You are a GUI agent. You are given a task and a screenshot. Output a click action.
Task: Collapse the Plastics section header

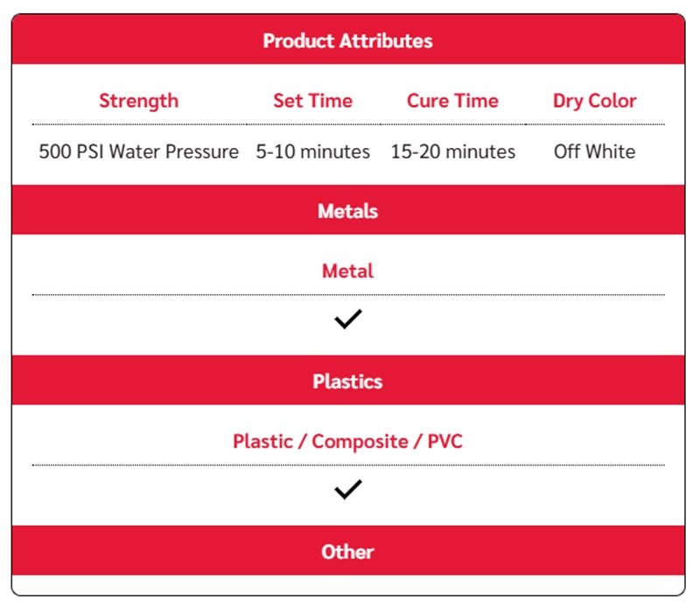[x=348, y=381]
